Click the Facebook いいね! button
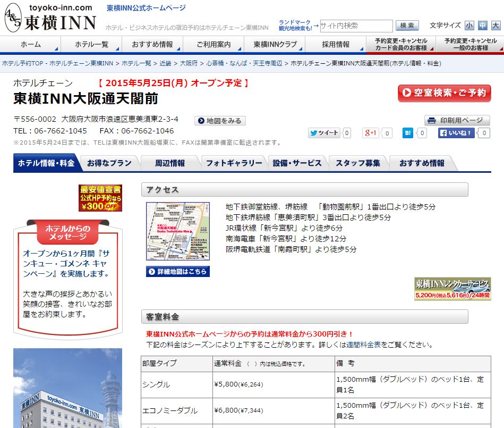 point(456,133)
